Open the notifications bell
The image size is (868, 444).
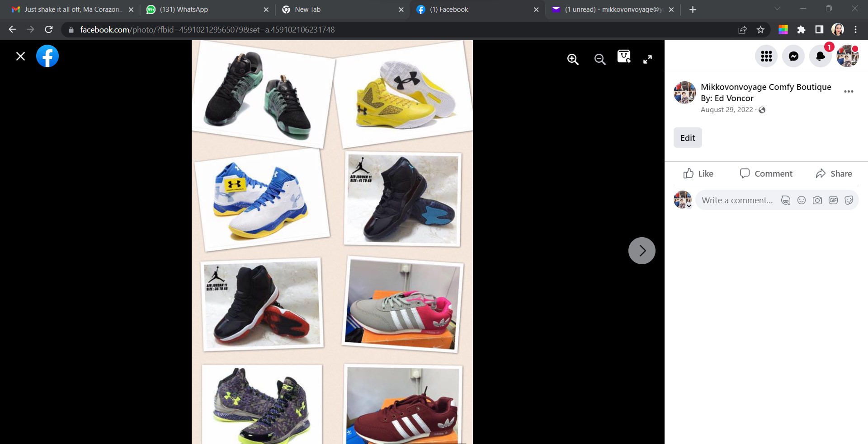[820, 56]
